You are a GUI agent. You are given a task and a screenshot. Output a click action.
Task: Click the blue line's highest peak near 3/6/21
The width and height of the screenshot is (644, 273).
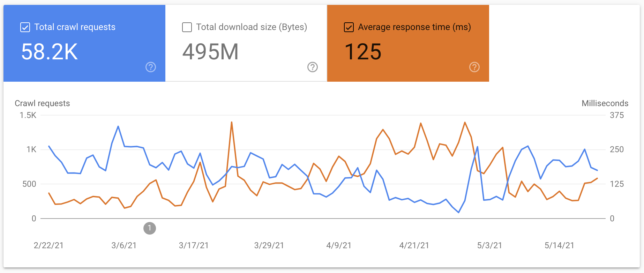click(x=118, y=126)
